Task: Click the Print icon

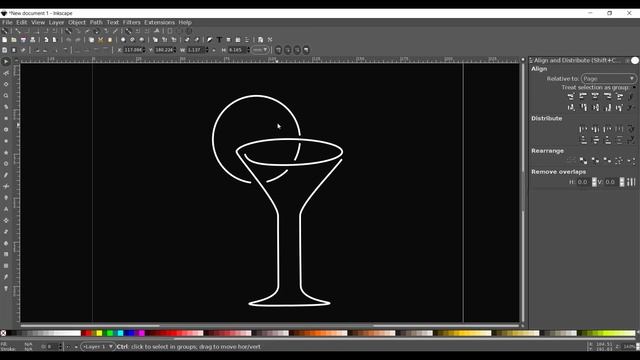Action: pyautogui.click(x=32, y=40)
